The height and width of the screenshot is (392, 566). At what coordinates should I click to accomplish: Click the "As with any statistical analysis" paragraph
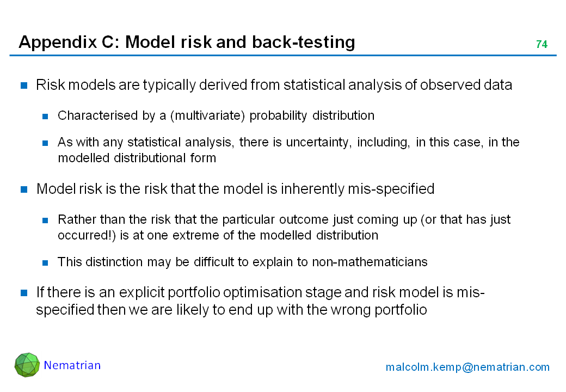(x=288, y=150)
